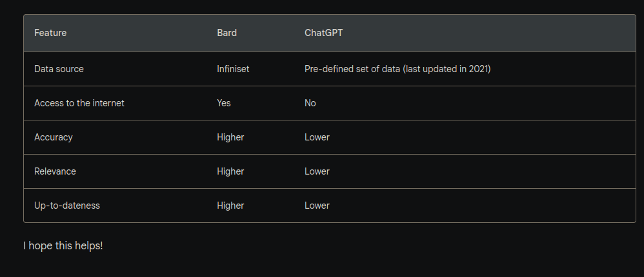The height and width of the screenshot is (277, 644).
Task: Click the ChatGPT column header
Action: click(x=323, y=33)
